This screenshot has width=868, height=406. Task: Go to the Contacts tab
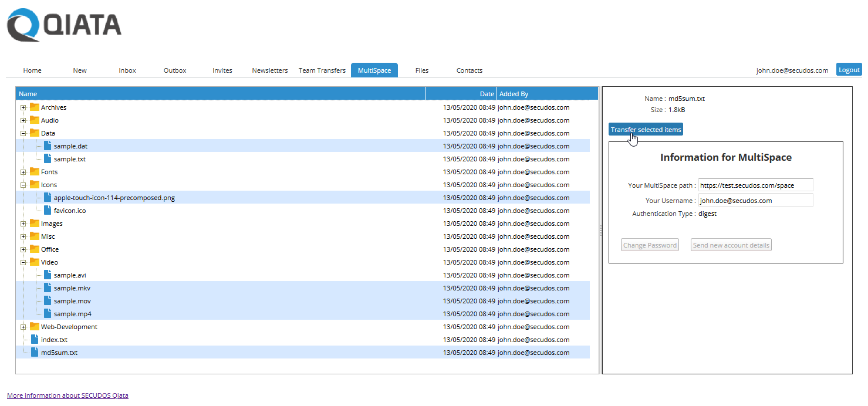pyautogui.click(x=470, y=70)
